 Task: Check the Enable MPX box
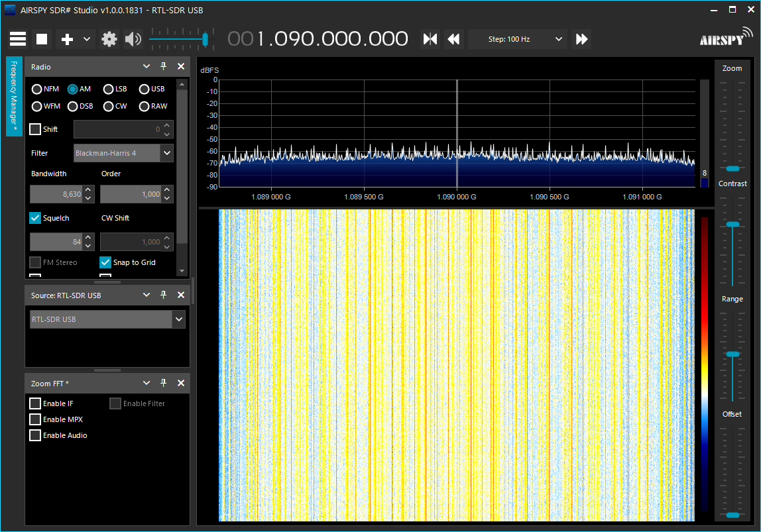(35, 419)
